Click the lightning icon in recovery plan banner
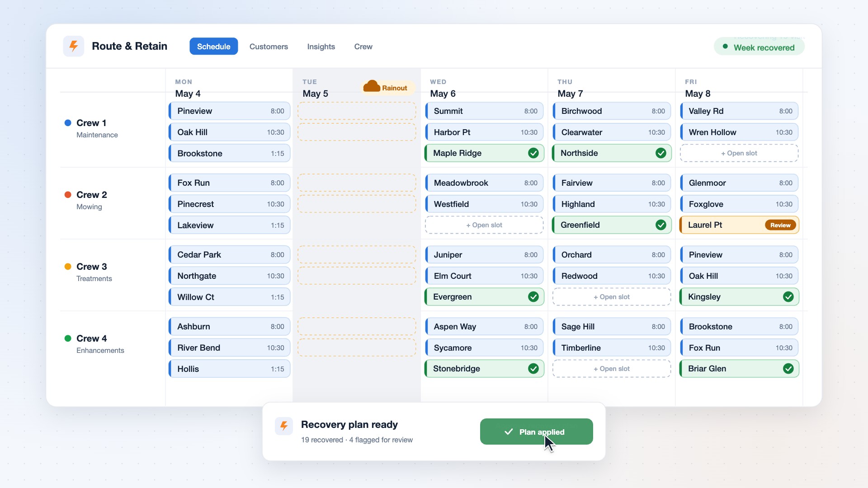Screen dimensions: 868x488 click(284, 426)
